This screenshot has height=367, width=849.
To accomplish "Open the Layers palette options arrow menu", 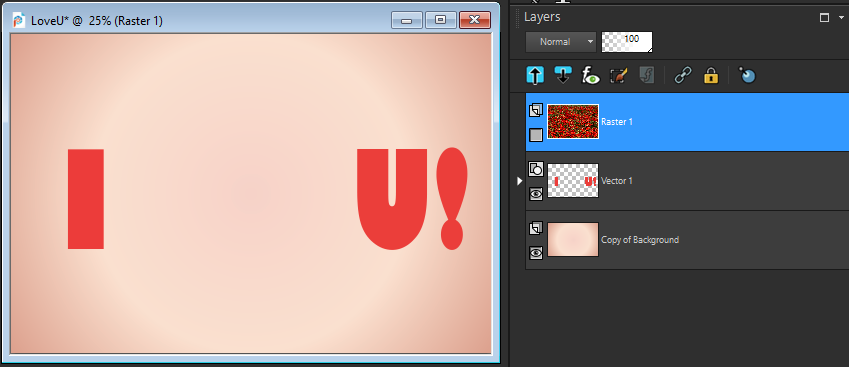I will tap(841, 18).
